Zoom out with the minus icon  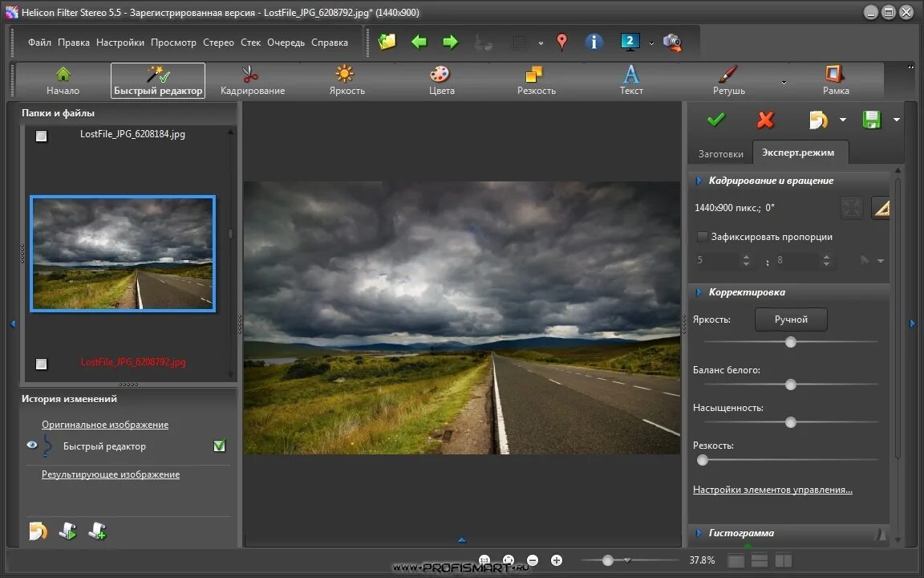(533, 560)
